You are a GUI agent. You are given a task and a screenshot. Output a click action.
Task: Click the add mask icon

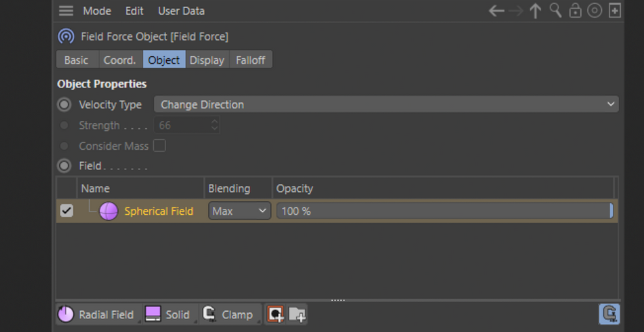click(276, 314)
